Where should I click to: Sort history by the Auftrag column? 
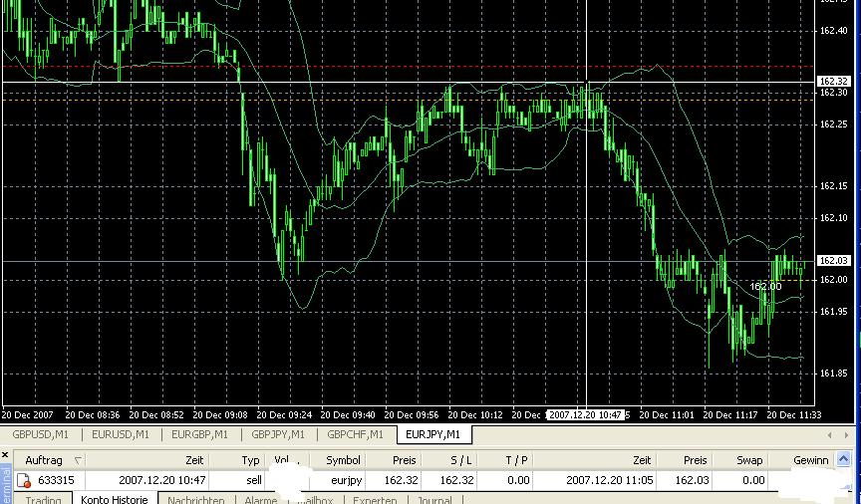[x=44, y=460]
